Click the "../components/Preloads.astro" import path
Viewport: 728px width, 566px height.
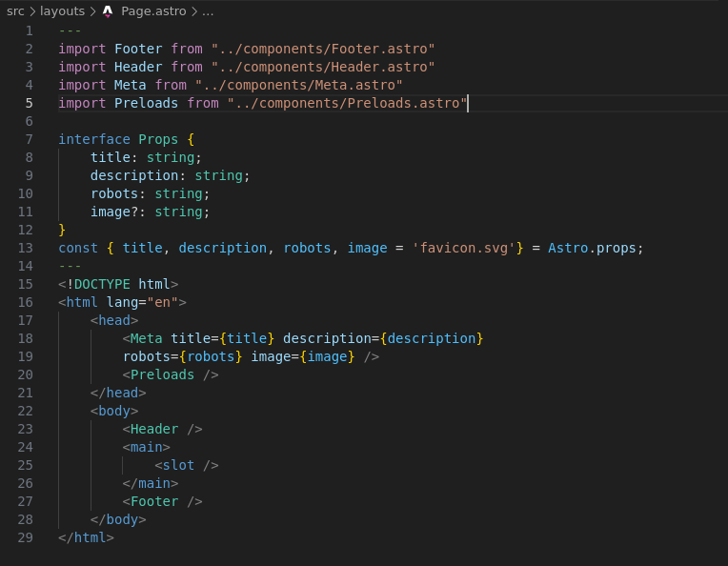pyautogui.click(x=347, y=103)
